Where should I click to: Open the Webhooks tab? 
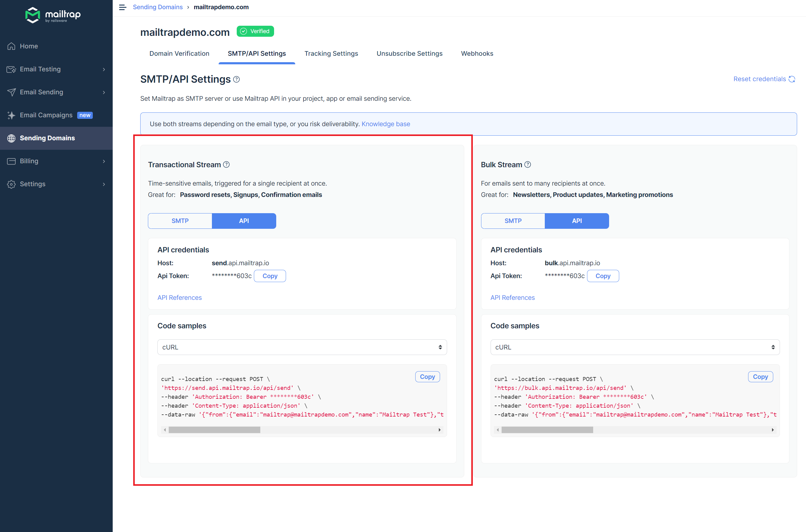pos(477,53)
